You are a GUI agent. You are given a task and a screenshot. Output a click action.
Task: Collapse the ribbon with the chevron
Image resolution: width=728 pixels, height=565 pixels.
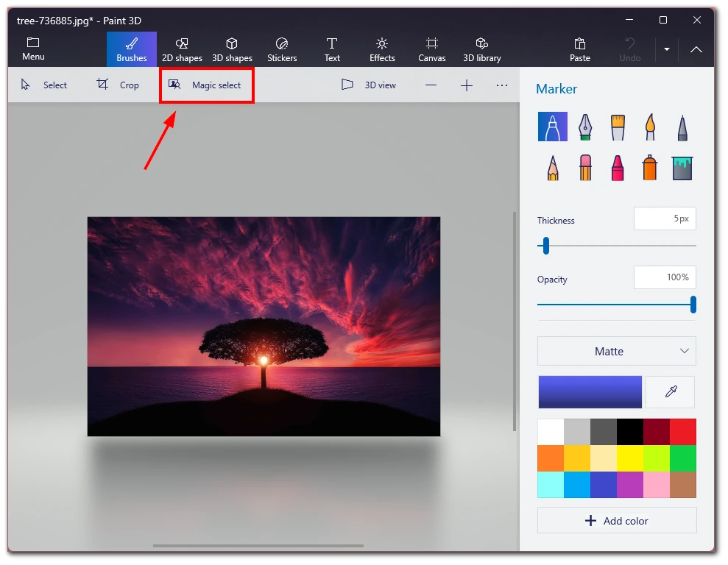click(x=696, y=49)
